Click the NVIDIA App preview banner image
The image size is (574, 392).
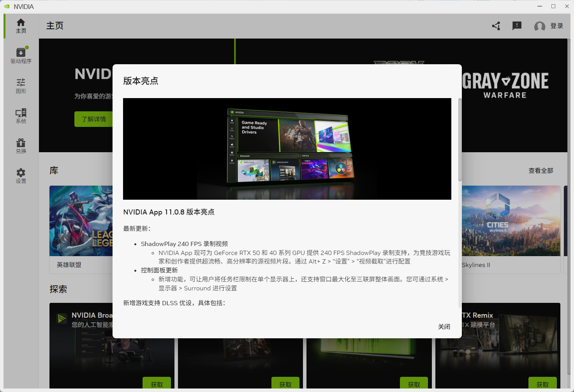[287, 149]
